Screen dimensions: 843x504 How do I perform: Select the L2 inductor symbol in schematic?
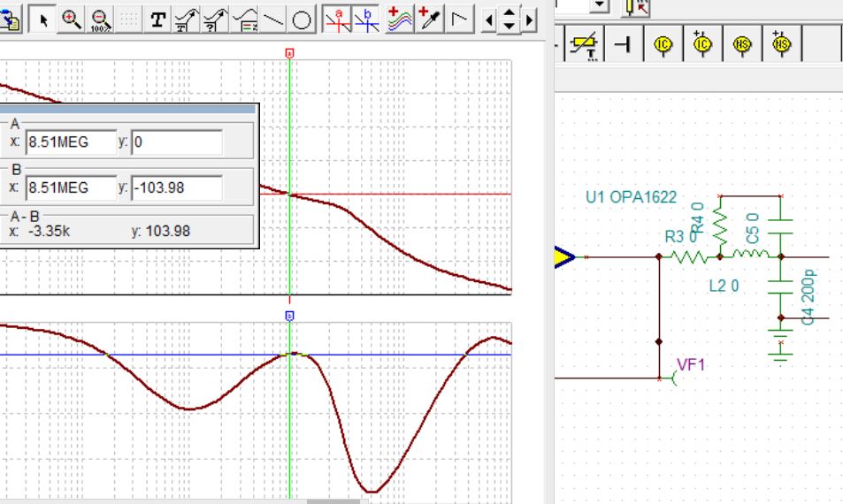point(750,255)
